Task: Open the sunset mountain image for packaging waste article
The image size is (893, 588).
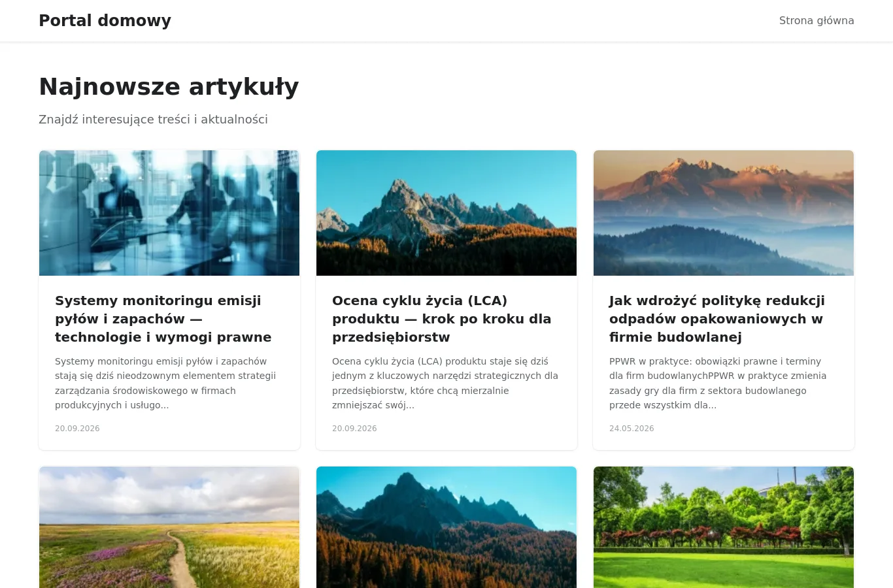Action: (724, 213)
